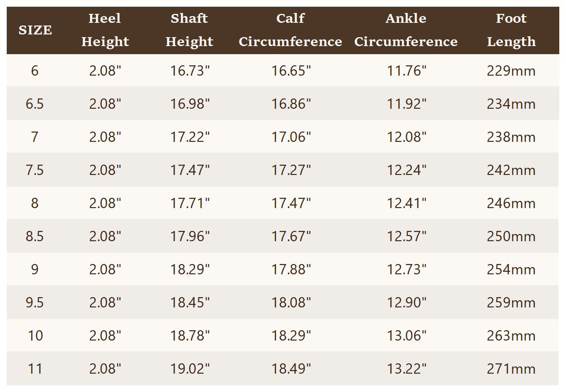
Task: Select the 11.76" ankle circumference cell
Action: [x=407, y=71]
